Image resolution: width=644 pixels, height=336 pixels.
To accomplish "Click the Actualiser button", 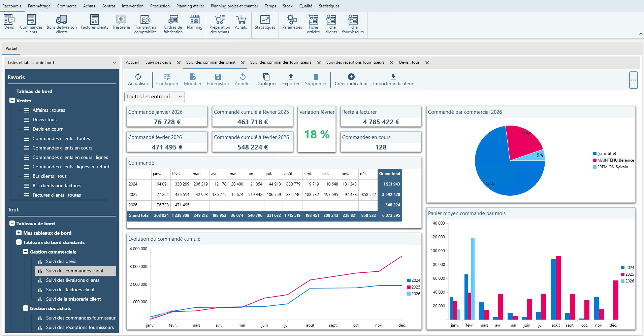I will [138, 79].
